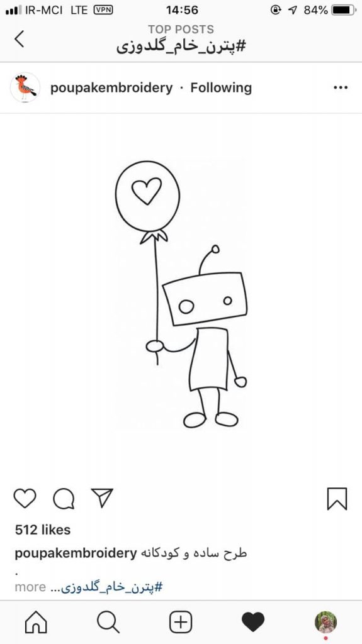Viewport: 362px width, 644px height.
Task: Open poupakembroidery hoopoe profile picture
Action: pos(25,87)
